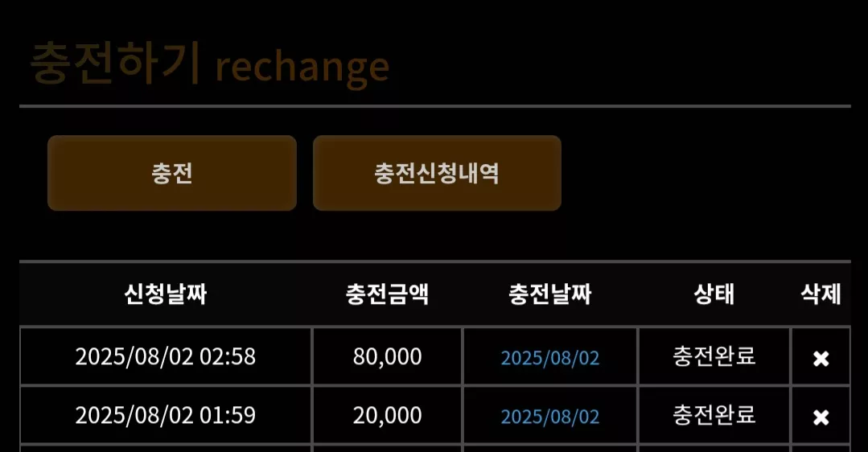868x452 pixels.
Task: Click the 충전하기 page title
Action: pos(114,64)
